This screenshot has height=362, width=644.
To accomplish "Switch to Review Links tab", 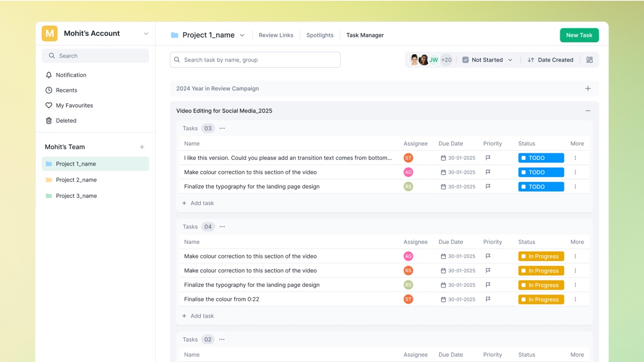I will (276, 35).
